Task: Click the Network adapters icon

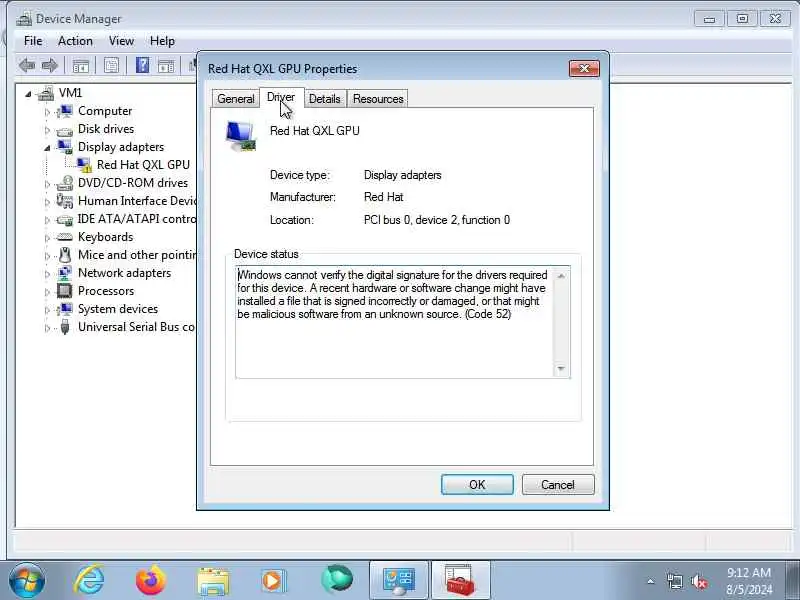Action: coord(65,273)
